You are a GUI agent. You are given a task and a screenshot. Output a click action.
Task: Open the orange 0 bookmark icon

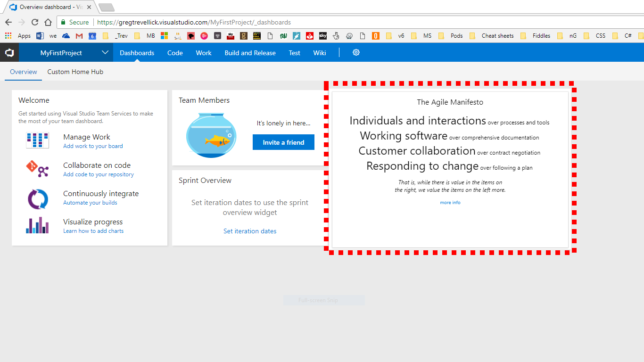click(376, 35)
